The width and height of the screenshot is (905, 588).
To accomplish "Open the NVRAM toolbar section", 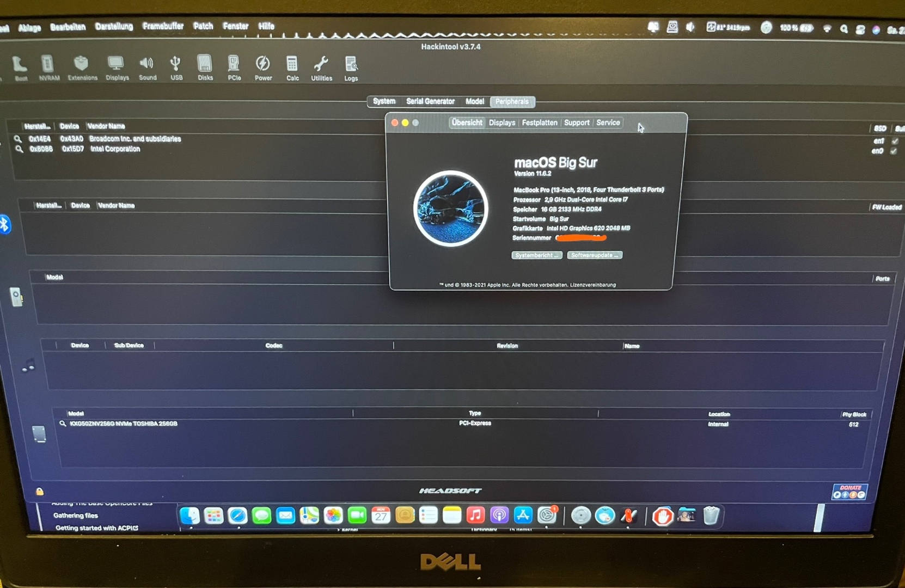I will (x=49, y=69).
